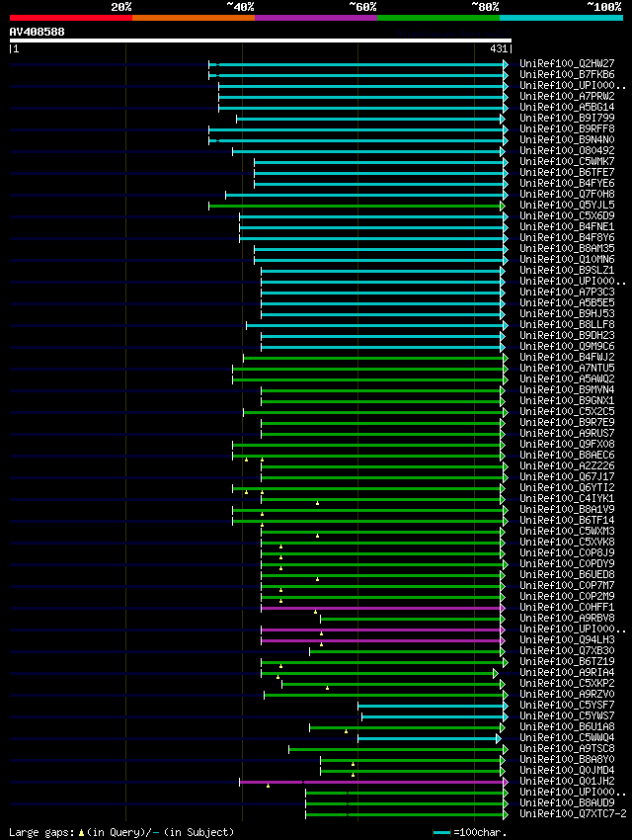Click the cyan =100char scale bar

pos(441,833)
